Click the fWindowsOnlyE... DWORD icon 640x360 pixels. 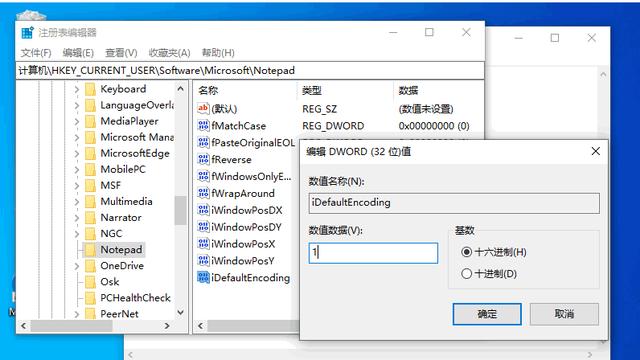click(203, 176)
